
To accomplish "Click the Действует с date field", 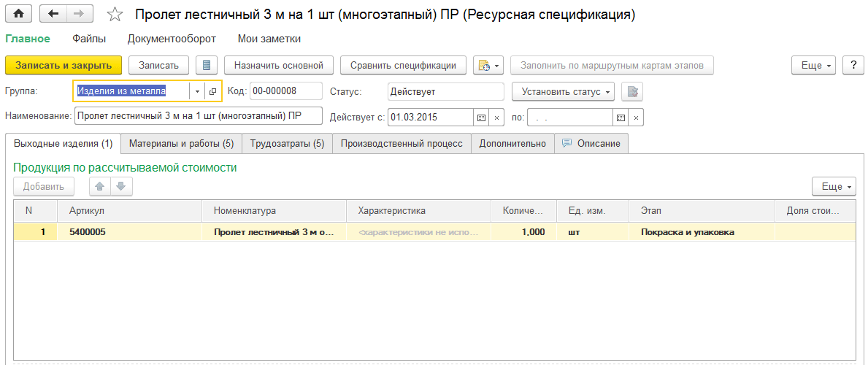I will pos(430,118).
